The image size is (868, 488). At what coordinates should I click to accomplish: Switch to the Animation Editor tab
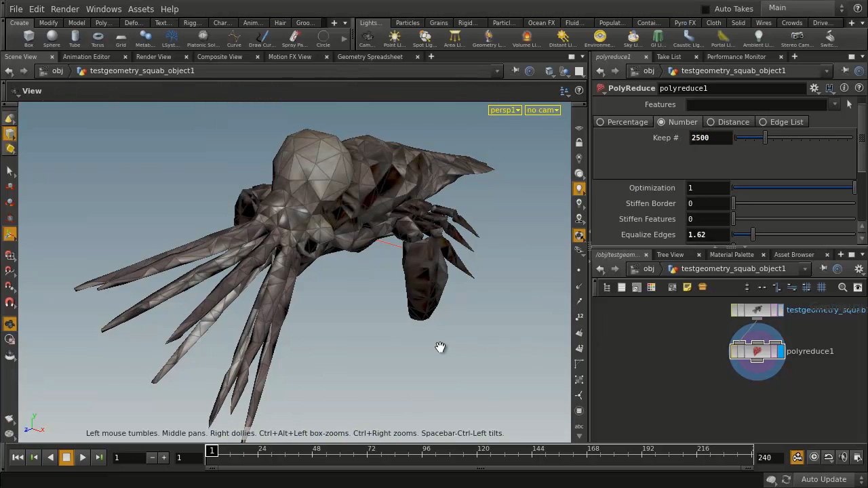tap(86, 57)
